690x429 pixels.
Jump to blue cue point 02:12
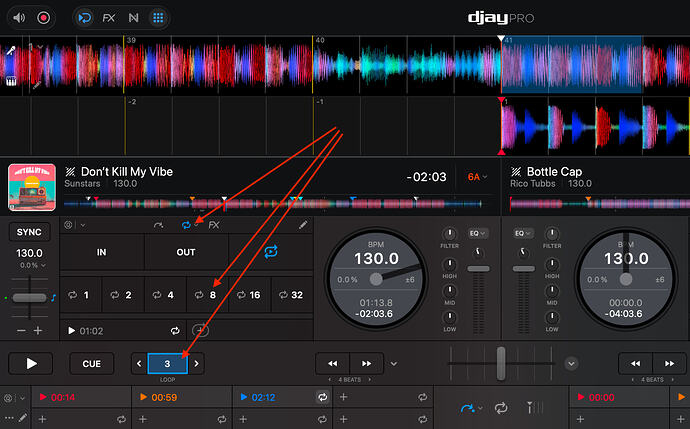(258, 397)
